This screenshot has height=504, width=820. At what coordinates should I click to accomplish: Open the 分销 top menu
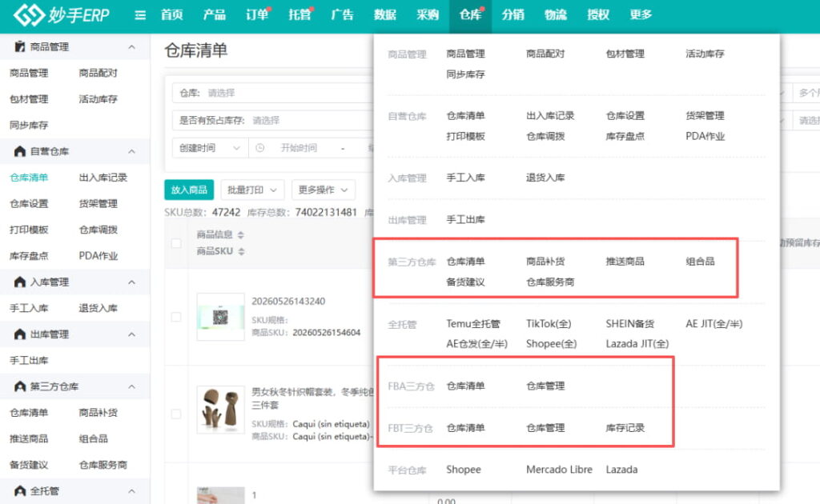click(512, 14)
